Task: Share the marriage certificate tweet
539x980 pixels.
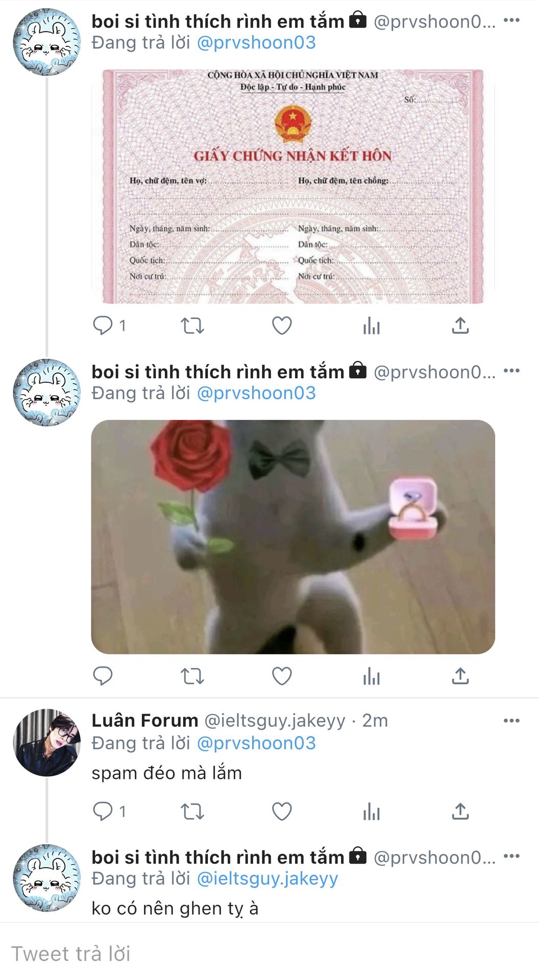Action: click(x=460, y=325)
